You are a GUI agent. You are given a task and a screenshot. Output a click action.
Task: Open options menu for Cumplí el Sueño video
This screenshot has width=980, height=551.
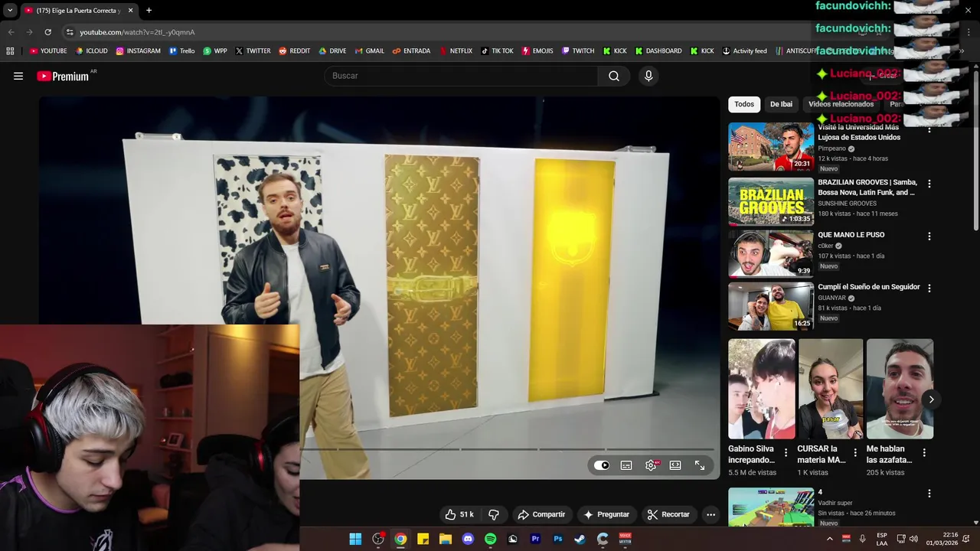(929, 289)
